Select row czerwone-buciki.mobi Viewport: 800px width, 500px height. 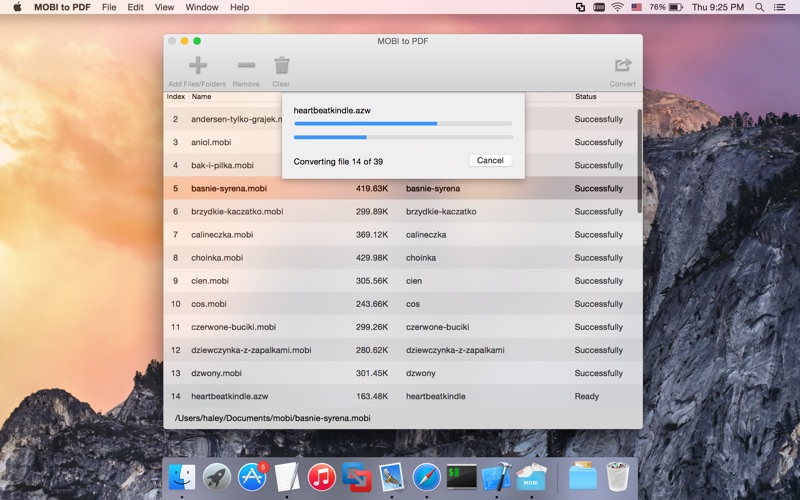pos(401,327)
